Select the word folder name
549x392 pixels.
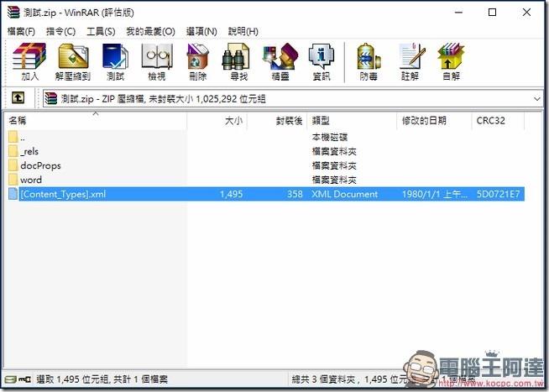click(x=31, y=180)
